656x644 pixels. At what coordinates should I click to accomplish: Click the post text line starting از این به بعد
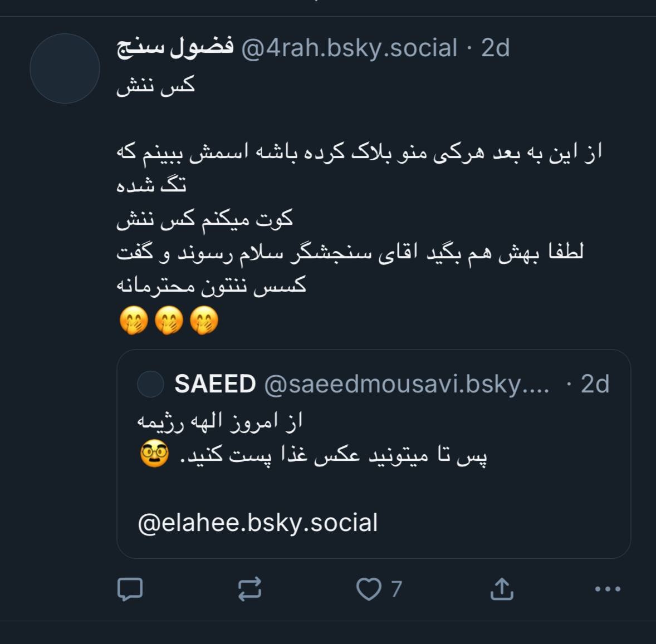(359, 153)
